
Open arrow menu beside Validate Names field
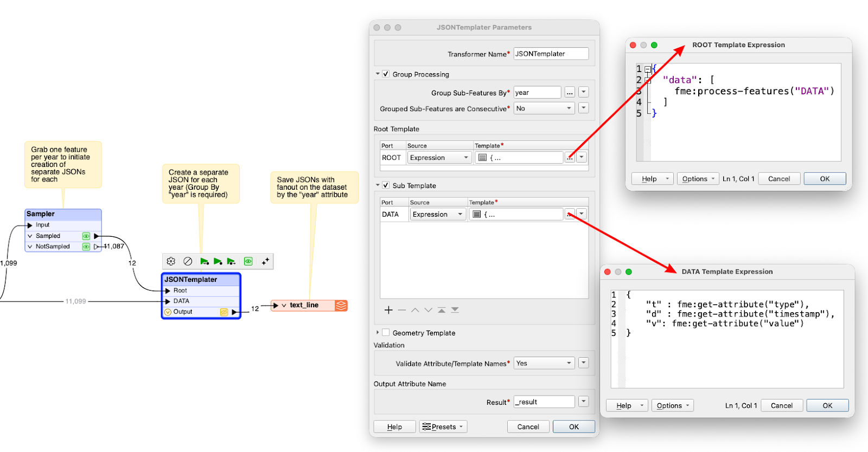click(584, 363)
